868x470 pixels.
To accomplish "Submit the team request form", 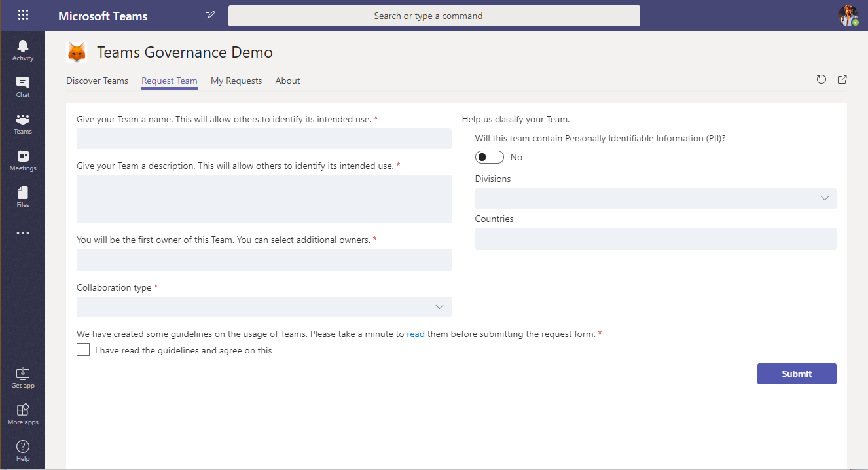I will tap(797, 374).
